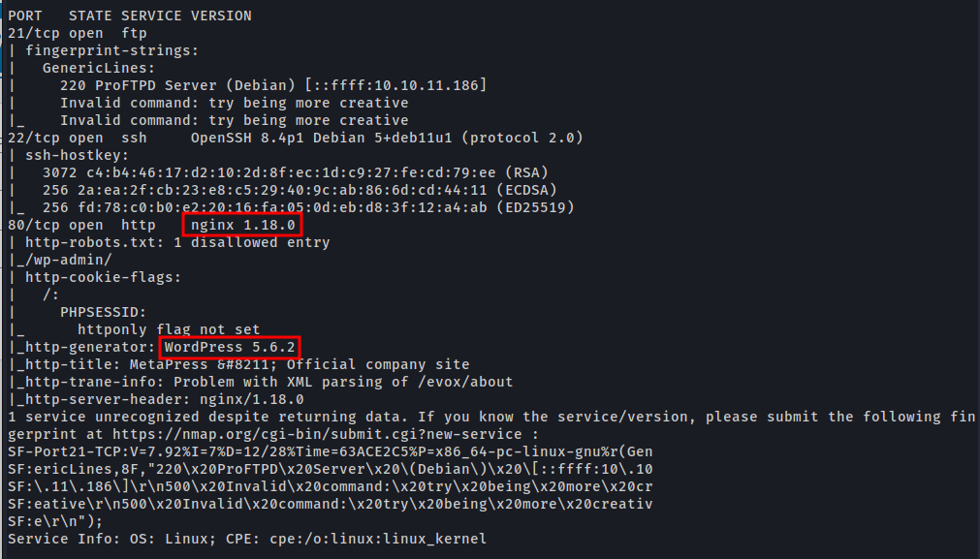This screenshot has height=559, width=980.
Task: Click the highlighted WordPress 5.6.2 text
Action: [x=231, y=347]
